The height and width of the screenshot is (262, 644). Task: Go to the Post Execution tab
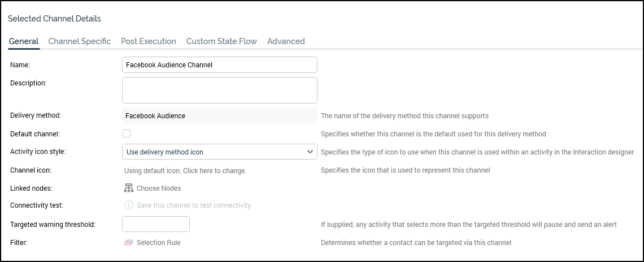149,41
